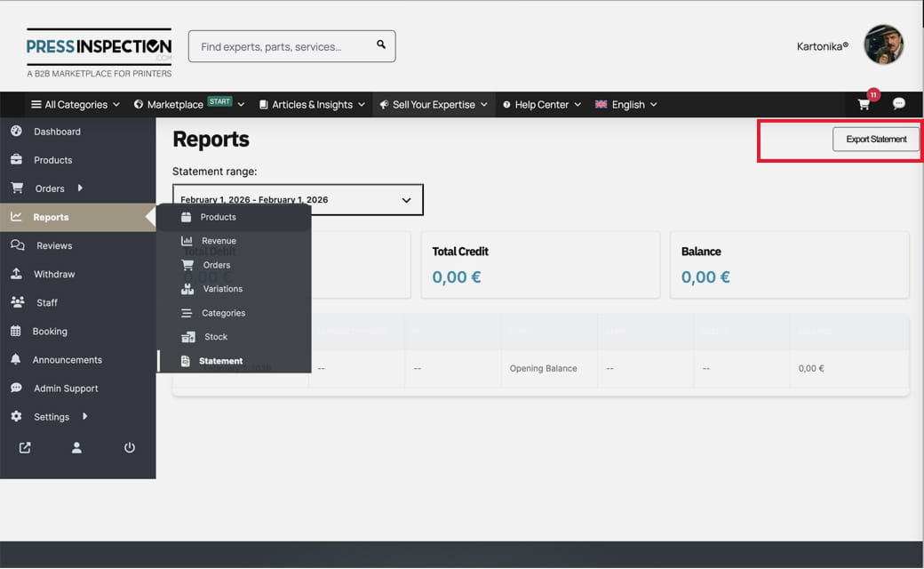Viewport: 924px width, 569px height.
Task: Open the February 2026 statement range dropdown
Action: click(298, 199)
